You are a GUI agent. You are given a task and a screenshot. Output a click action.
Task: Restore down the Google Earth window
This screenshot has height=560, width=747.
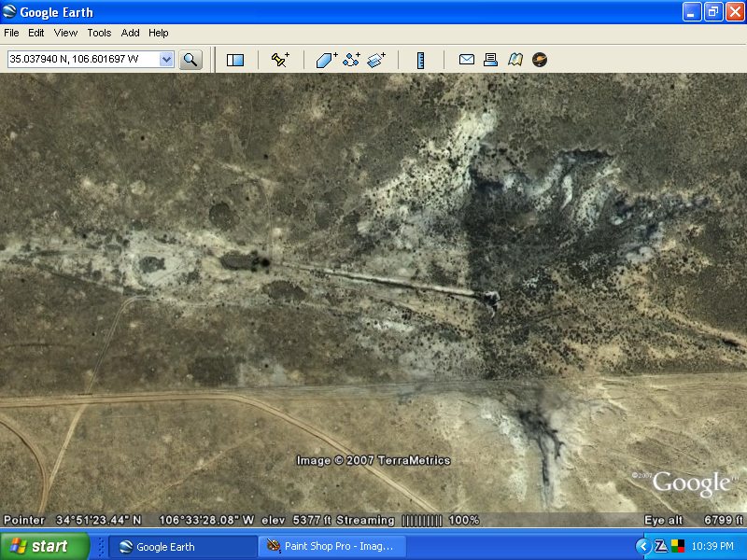coord(713,12)
